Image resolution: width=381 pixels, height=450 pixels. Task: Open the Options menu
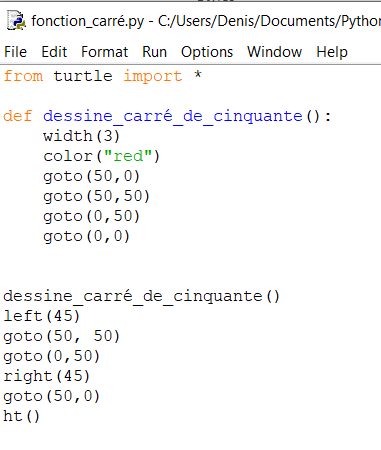[207, 52]
